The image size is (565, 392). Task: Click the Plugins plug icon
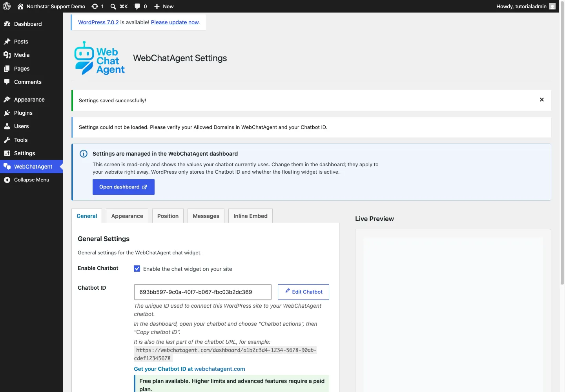tap(7, 113)
